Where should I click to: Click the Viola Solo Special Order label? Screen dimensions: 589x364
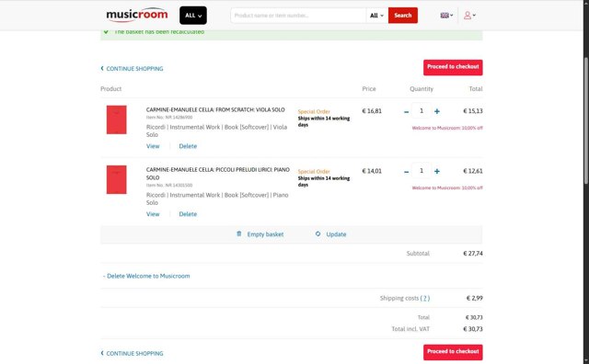coord(314,111)
